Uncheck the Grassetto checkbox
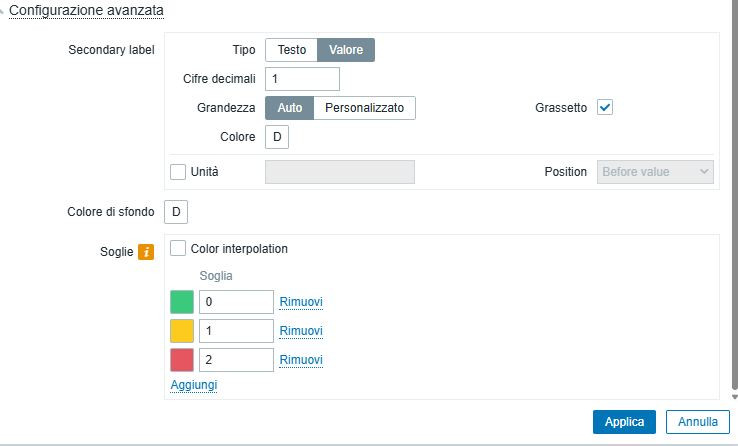The height and width of the screenshot is (446, 738). [x=605, y=108]
